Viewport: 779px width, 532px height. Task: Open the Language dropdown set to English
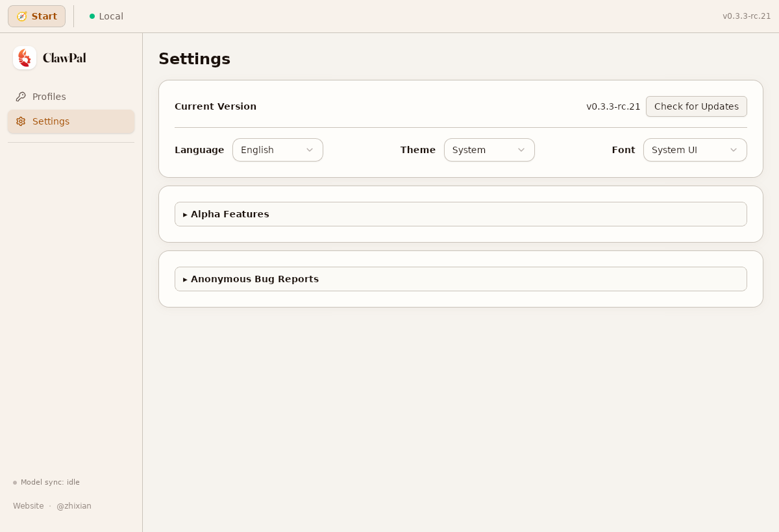click(278, 150)
